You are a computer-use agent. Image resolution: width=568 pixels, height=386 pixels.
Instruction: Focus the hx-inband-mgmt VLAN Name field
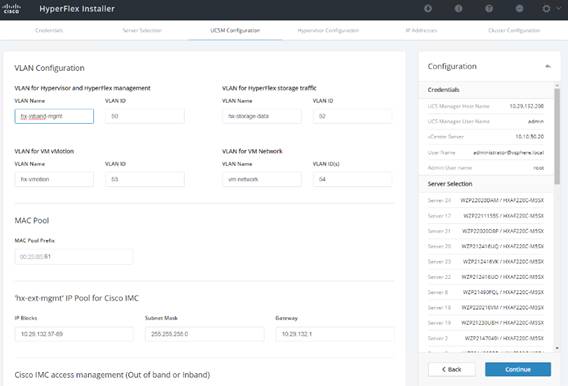click(x=54, y=116)
